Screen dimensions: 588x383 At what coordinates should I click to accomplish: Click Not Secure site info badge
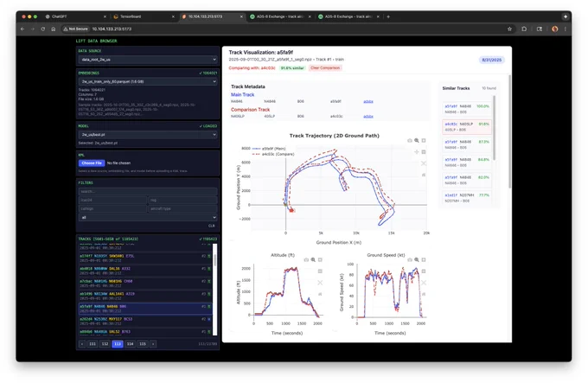(76, 29)
